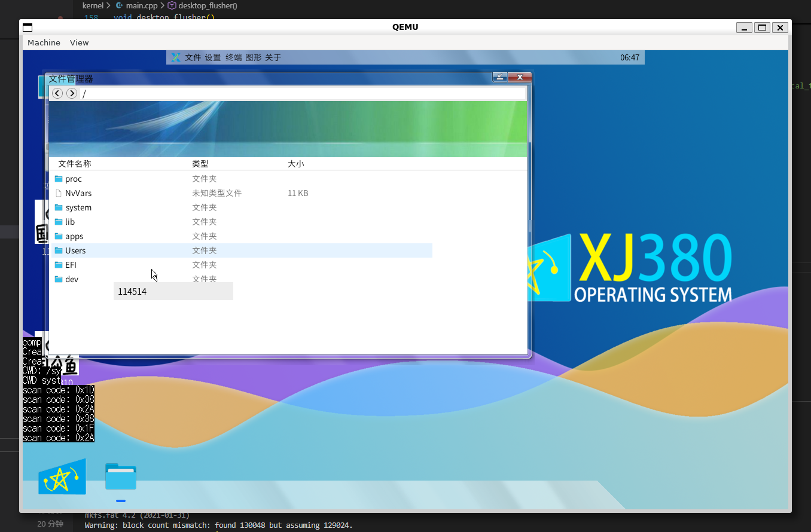Click the 大小 column header
Image resolution: width=811 pixels, height=532 pixels.
[296, 164]
